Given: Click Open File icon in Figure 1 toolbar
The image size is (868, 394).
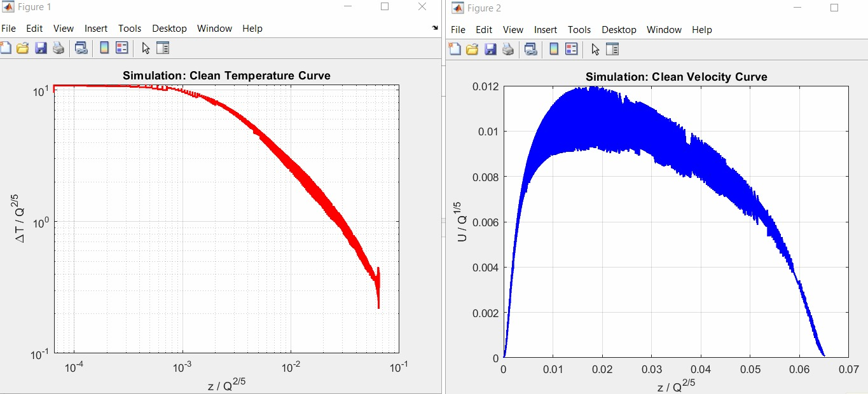Looking at the screenshot, I should (x=23, y=48).
